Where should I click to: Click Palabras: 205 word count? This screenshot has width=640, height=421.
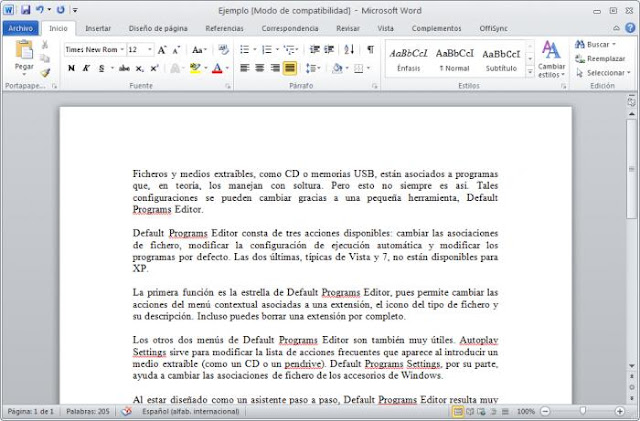(x=88, y=411)
